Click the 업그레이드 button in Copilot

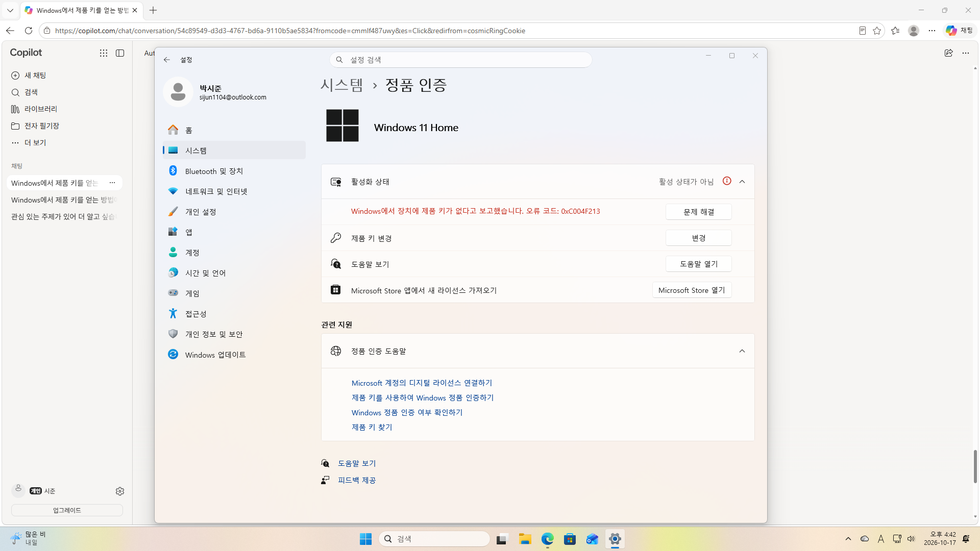[67, 510]
